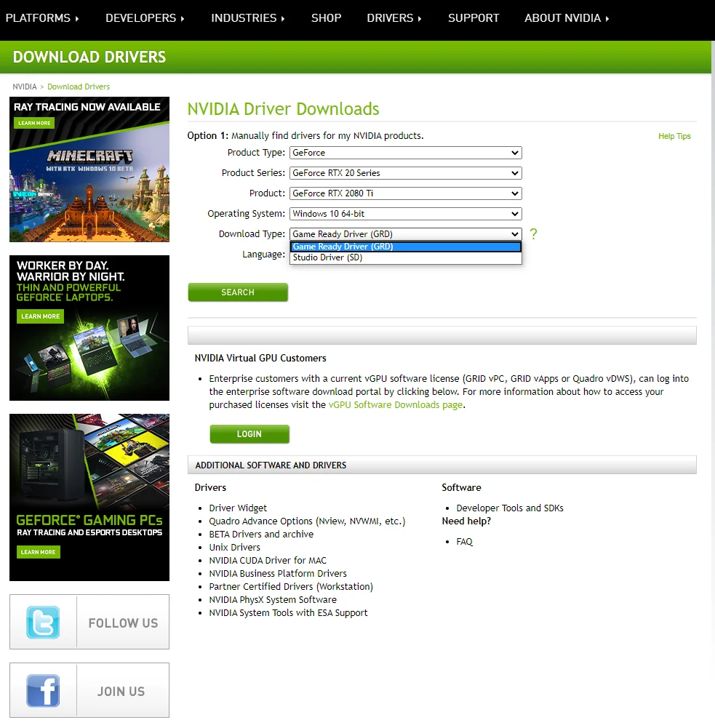715x728 pixels.
Task: Open the FAQ link
Action: point(464,542)
